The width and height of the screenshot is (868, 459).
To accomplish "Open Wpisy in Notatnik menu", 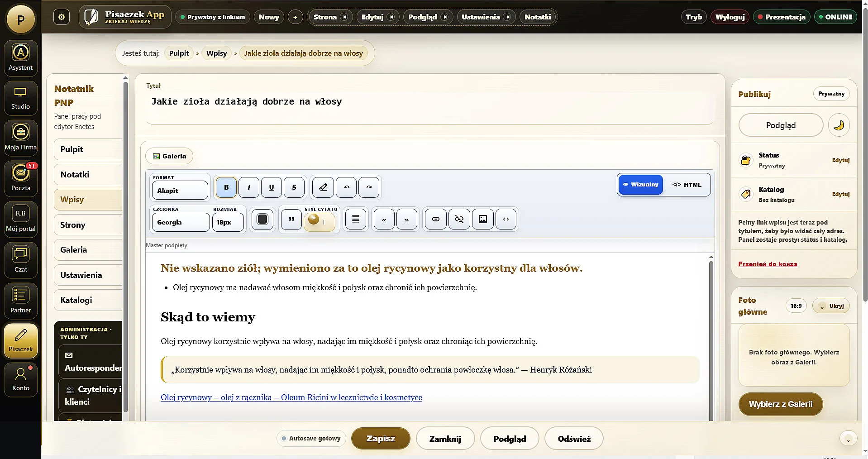I will (x=88, y=200).
